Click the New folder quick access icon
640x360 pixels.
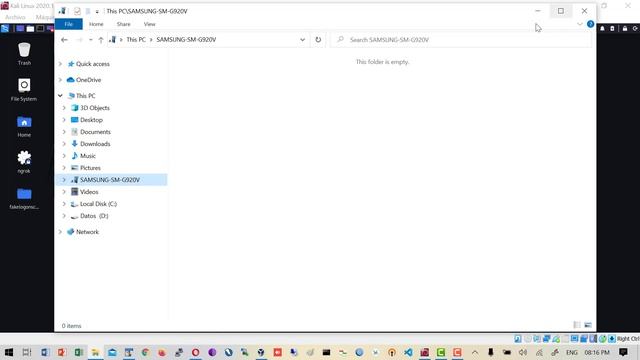(88, 11)
